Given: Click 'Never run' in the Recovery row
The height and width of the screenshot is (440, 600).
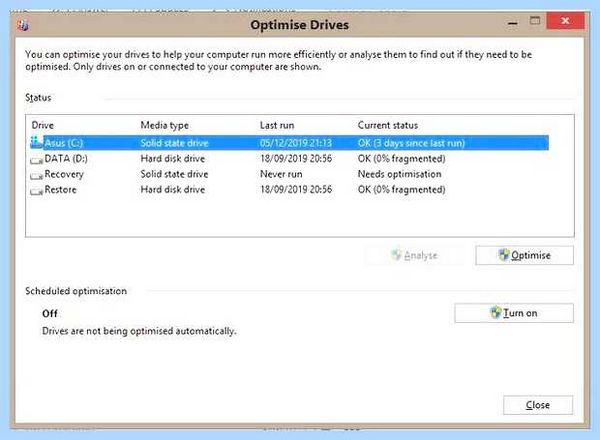Looking at the screenshot, I should [x=281, y=174].
